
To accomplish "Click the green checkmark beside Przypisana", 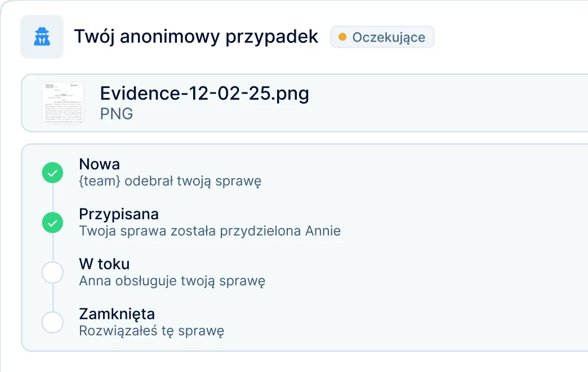I will tap(52, 223).
